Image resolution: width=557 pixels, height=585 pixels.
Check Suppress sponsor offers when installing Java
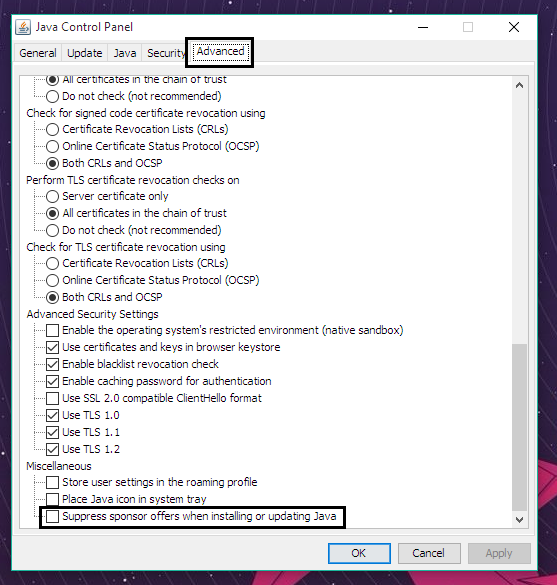click(x=52, y=516)
